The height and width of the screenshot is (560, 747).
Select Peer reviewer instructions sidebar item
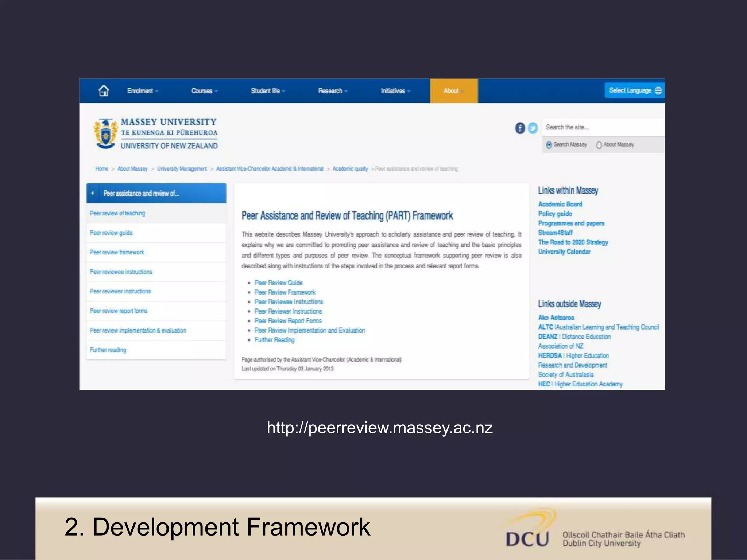156,291
